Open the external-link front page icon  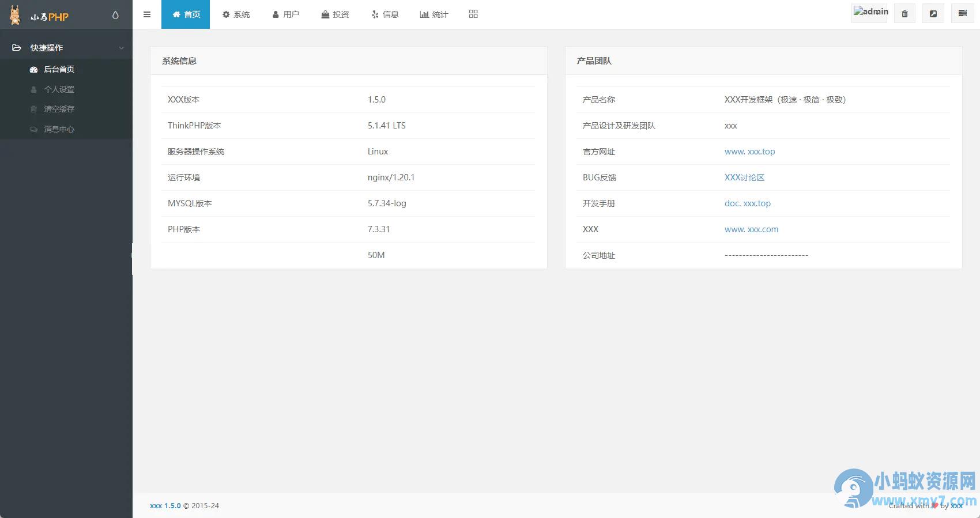(x=933, y=14)
